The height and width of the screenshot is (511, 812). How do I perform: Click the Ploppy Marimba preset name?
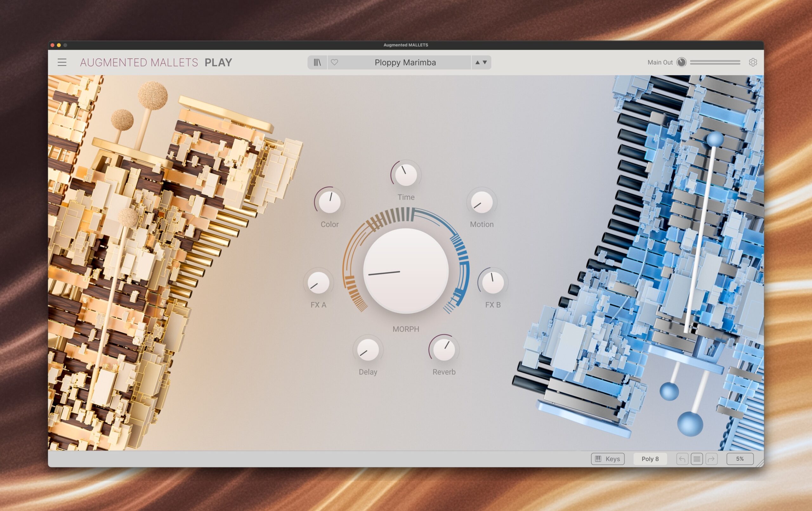[x=405, y=62]
